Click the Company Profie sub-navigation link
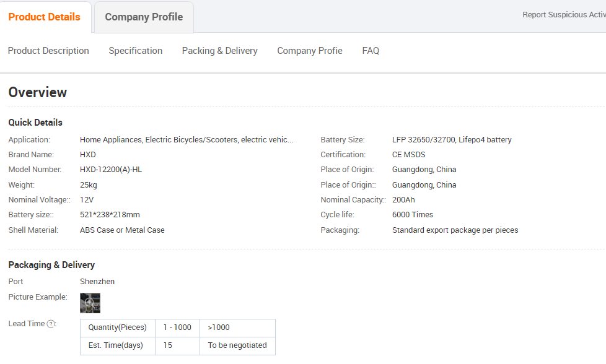 pyautogui.click(x=310, y=51)
